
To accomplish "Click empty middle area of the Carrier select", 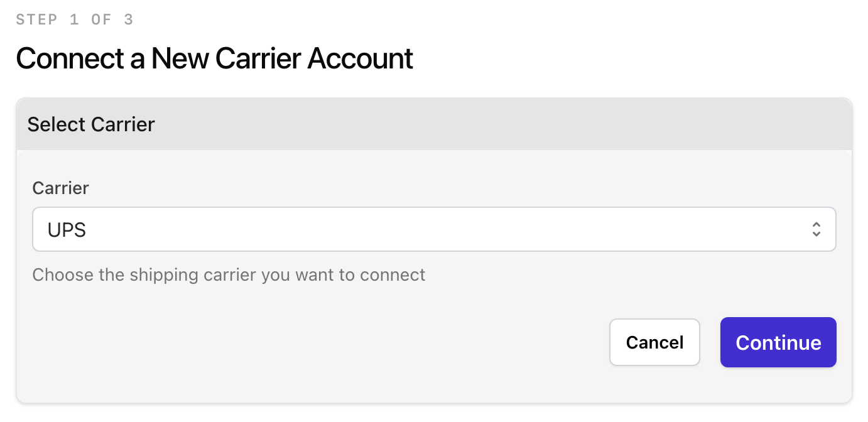I will click(433, 229).
